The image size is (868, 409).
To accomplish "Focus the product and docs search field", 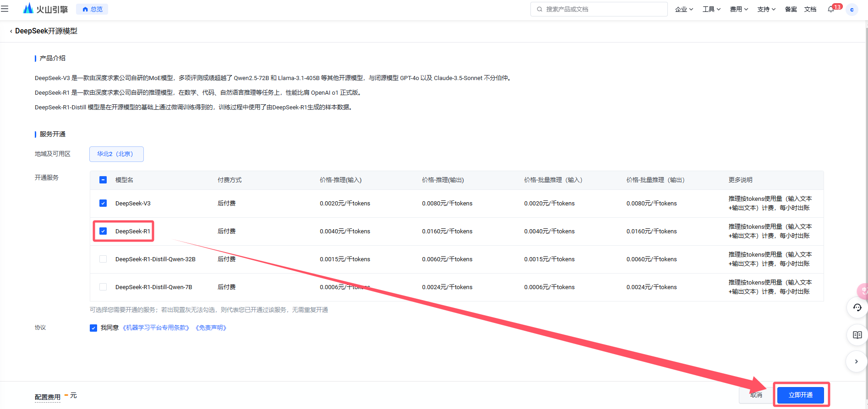I will 599,9.
